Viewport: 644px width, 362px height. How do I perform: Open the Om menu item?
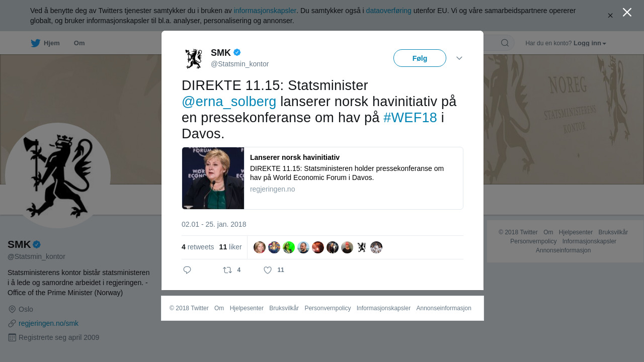(x=79, y=43)
